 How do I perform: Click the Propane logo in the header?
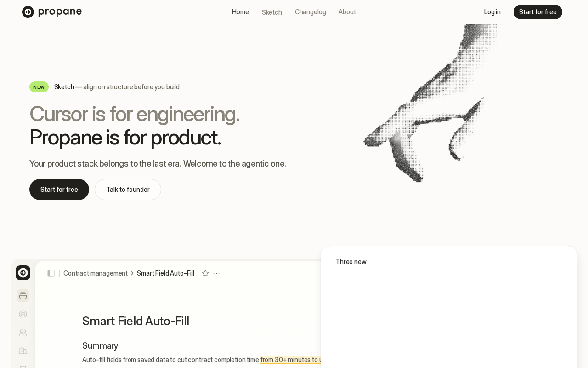[52, 12]
